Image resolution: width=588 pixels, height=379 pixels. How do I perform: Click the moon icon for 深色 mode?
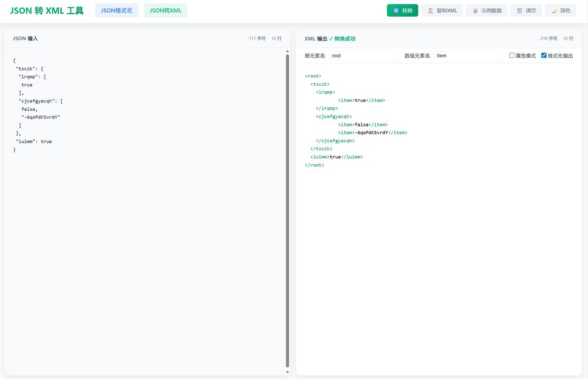tap(554, 11)
